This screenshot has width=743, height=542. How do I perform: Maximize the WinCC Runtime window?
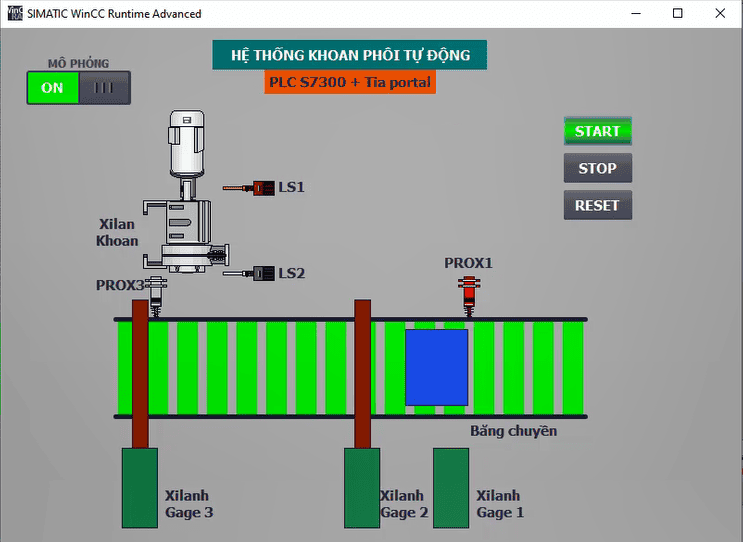pyautogui.click(x=678, y=13)
